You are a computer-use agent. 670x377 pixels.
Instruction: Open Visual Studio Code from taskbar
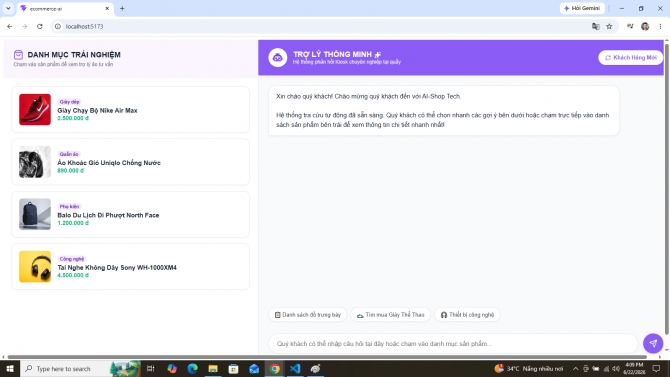coord(295,368)
